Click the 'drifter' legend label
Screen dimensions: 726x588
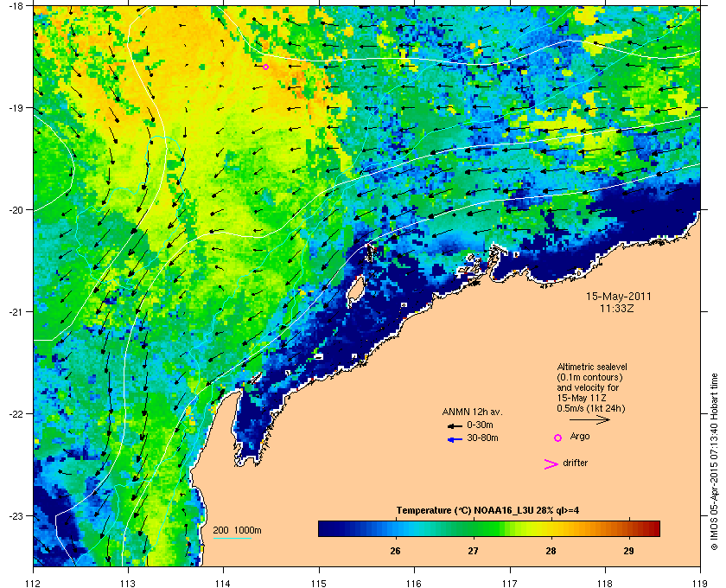click(x=576, y=463)
